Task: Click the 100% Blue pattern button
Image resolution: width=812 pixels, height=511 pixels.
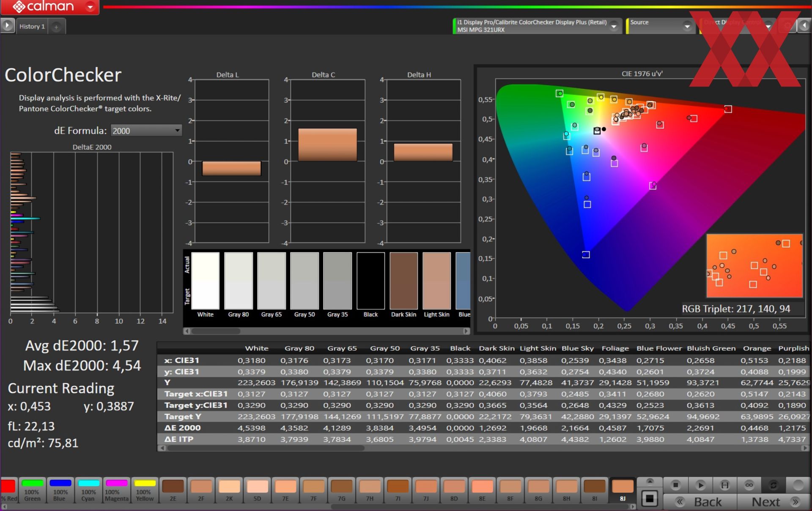Action: pyautogui.click(x=60, y=490)
